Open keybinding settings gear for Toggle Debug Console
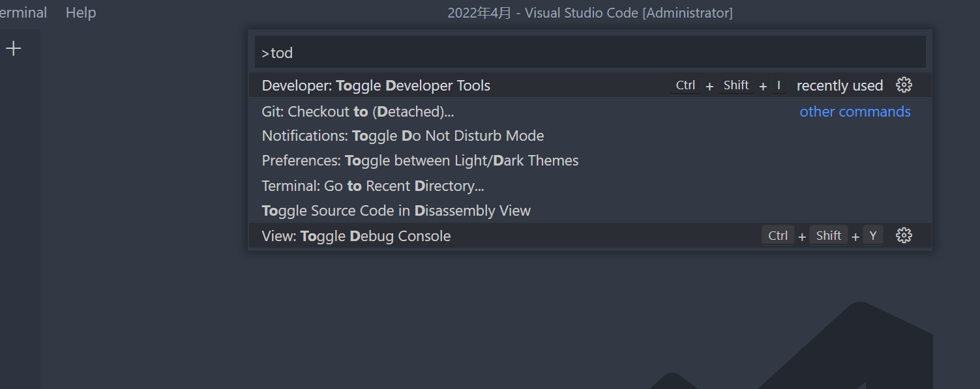 coord(904,235)
